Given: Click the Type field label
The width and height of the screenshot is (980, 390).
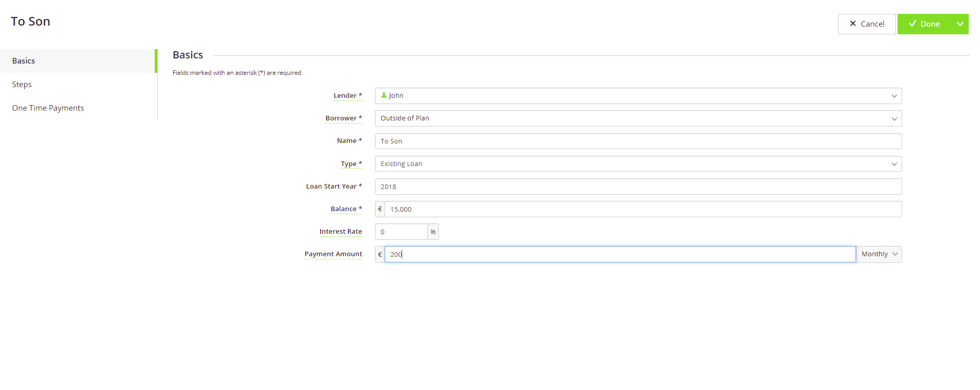Looking at the screenshot, I should click(351, 164).
